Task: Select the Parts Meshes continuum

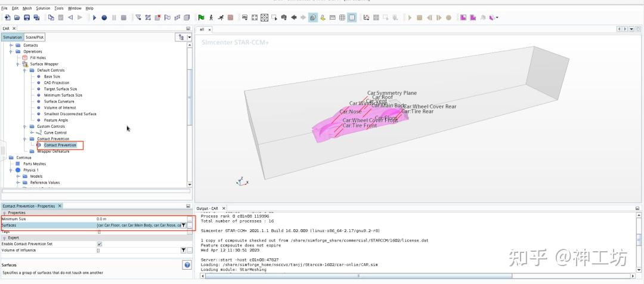Action: pos(35,164)
